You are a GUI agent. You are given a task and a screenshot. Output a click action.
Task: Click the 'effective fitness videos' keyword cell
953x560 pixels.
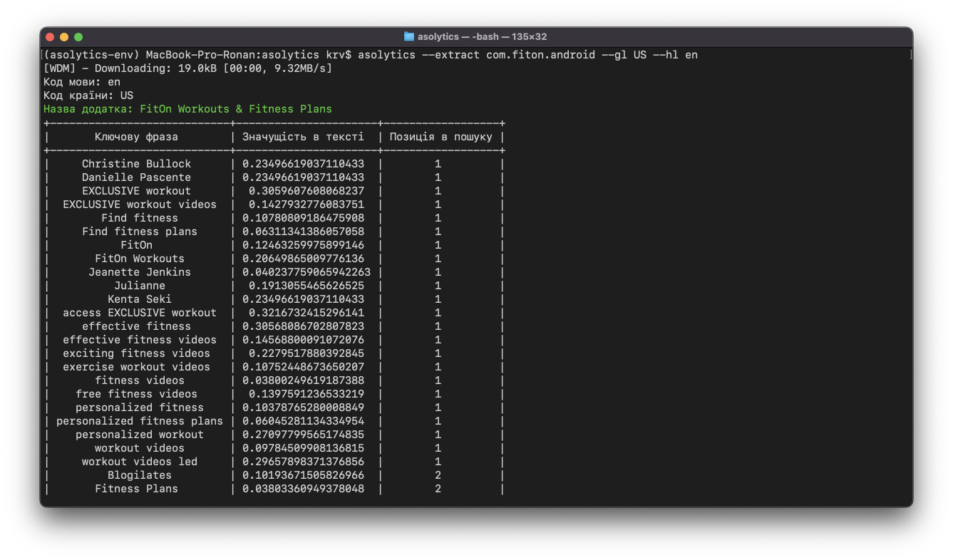point(140,340)
